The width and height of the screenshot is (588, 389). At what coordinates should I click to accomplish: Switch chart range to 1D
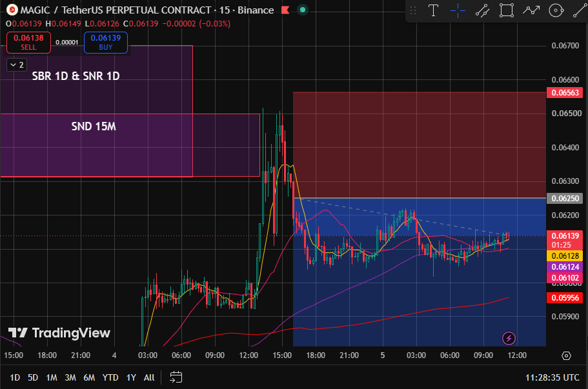point(15,377)
